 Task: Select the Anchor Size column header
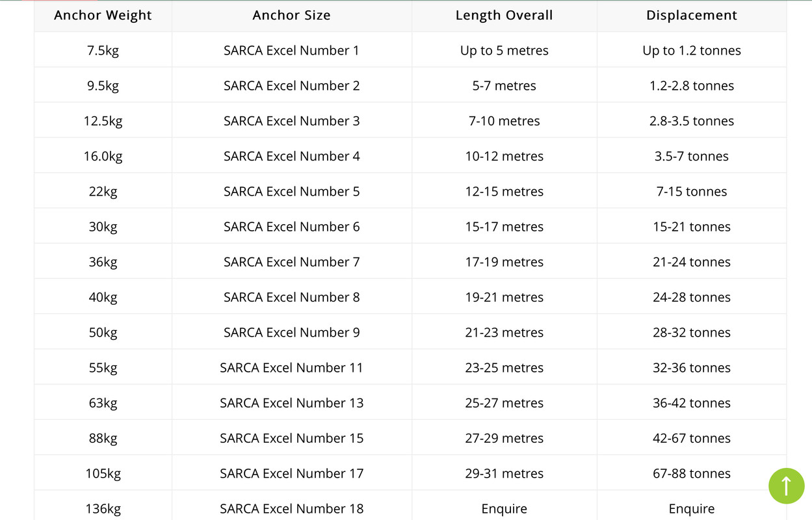point(292,16)
